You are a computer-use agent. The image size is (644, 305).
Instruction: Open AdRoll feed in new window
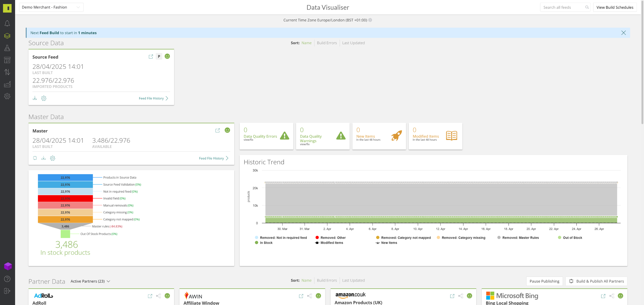click(x=150, y=296)
